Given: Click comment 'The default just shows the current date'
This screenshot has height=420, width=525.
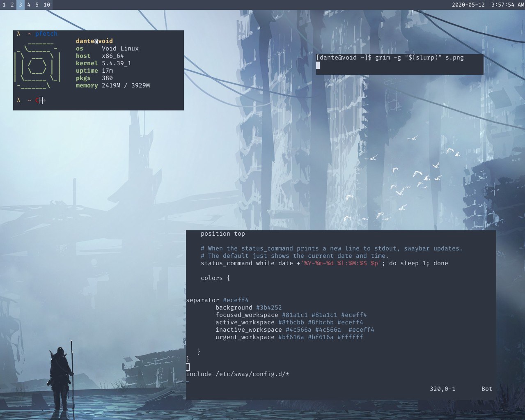Looking at the screenshot, I should pyautogui.click(x=295, y=256).
